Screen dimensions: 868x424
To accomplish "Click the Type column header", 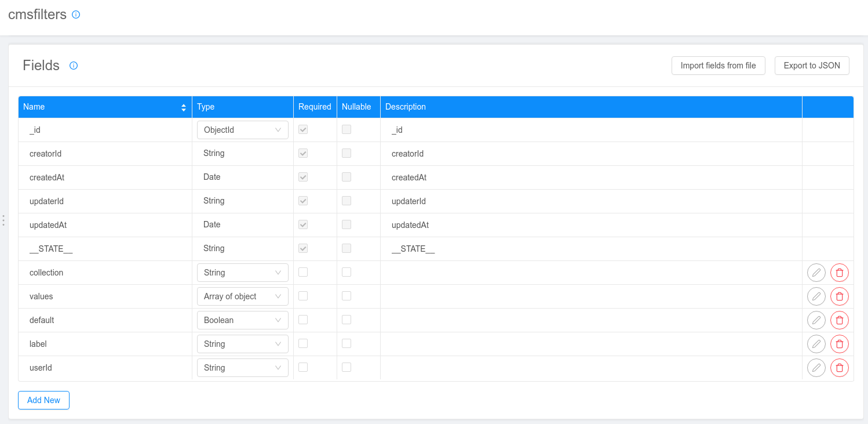I will (x=206, y=107).
